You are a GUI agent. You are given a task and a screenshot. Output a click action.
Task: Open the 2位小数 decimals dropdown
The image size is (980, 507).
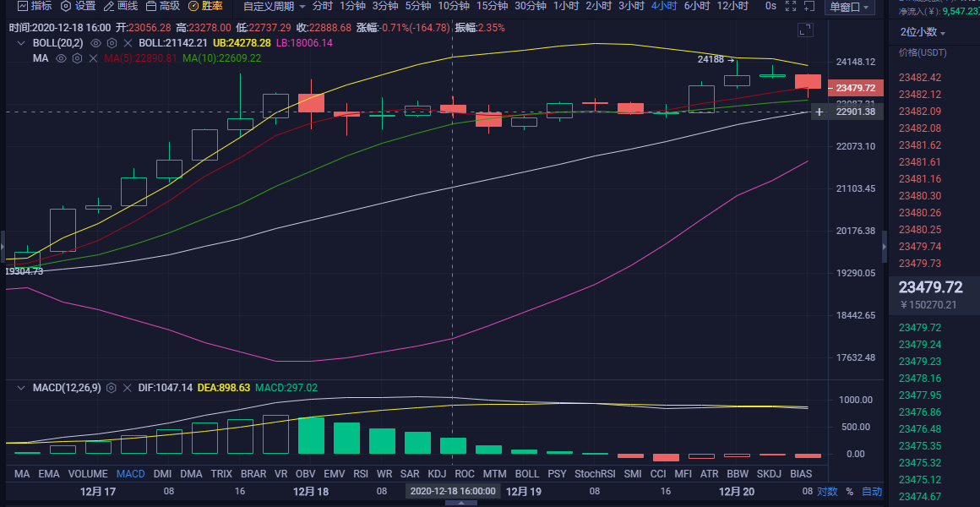click(x=923, y=32)
